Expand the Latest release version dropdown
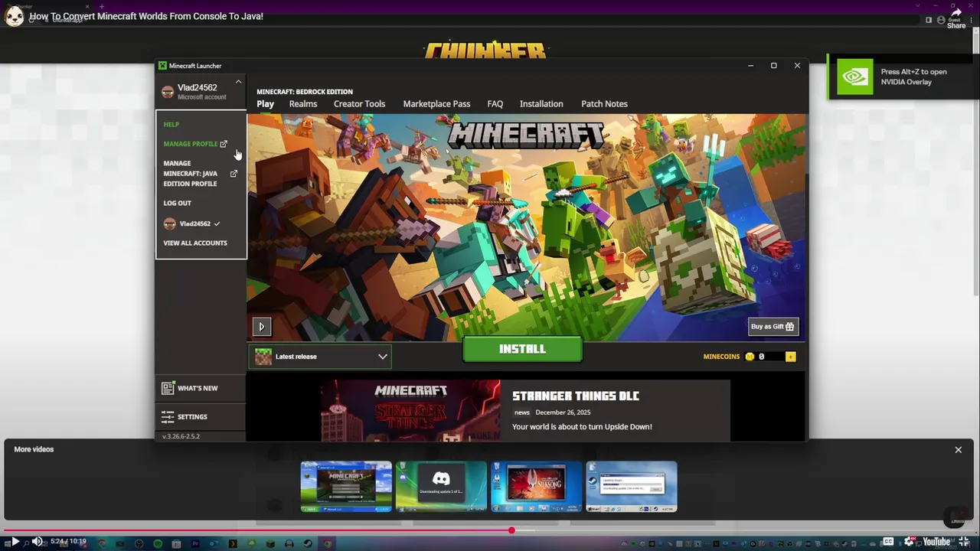 pos(320,357)
